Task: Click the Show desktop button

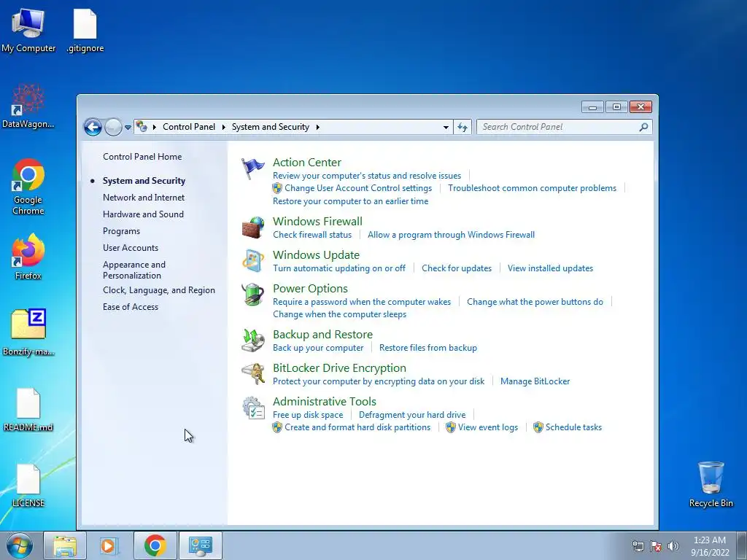Action: point(742,545)
